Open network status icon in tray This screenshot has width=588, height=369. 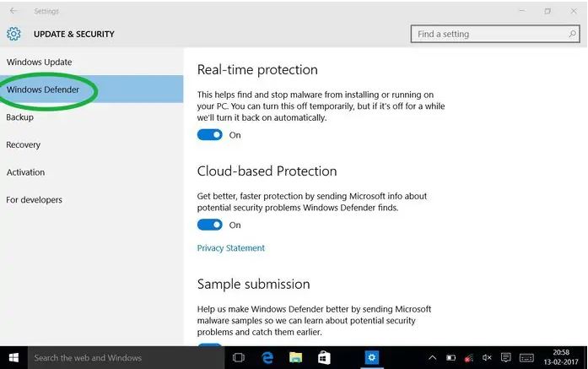469,358
